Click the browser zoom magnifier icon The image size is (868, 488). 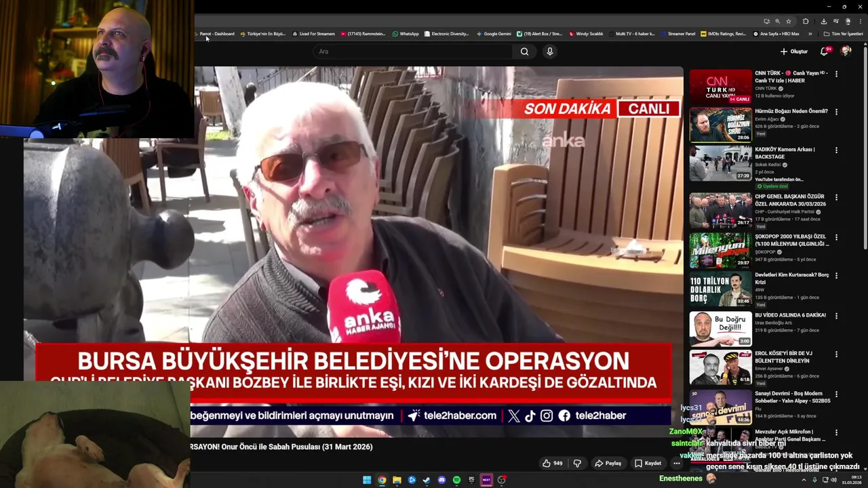point(777,21)
